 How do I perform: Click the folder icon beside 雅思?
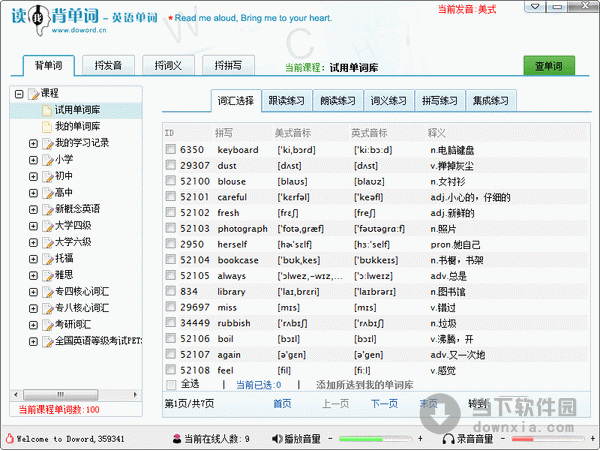[48, 275]
